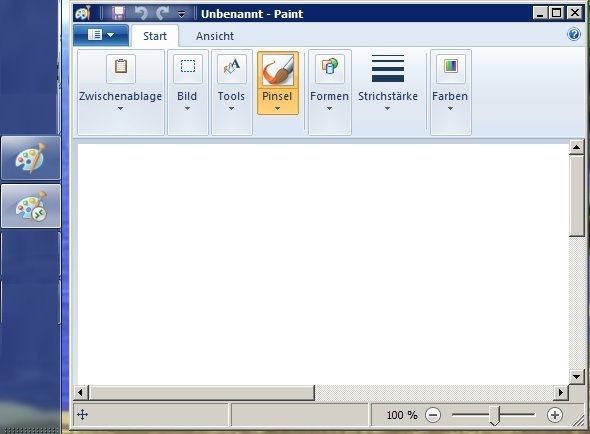590x434 pixels.
Task: Click the Save floppy disk icon
Action: tap(119, 14)
